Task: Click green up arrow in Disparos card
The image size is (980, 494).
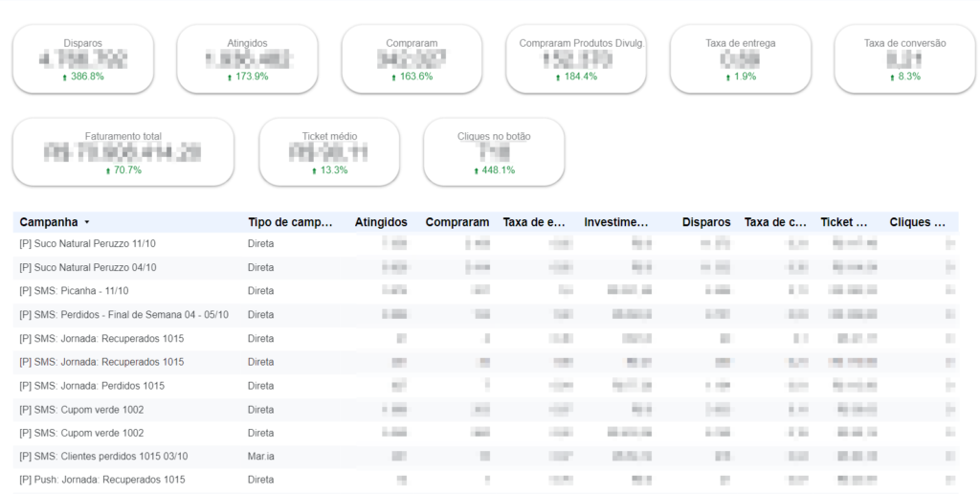Action: point(64,77)
